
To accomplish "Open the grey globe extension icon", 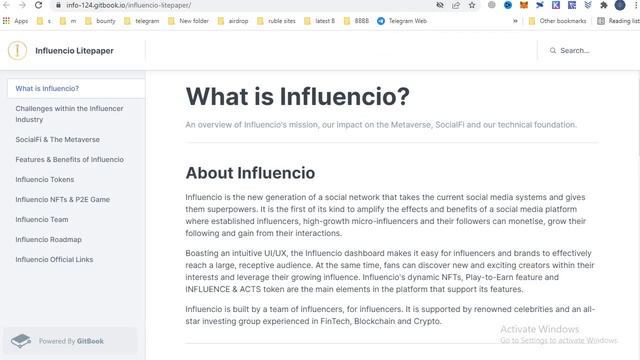I will click(492, 5).
